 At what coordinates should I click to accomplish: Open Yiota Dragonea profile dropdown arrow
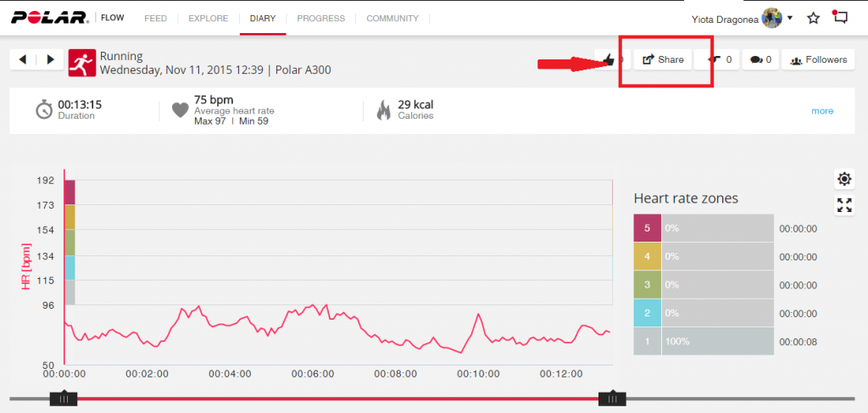click(x=791, y=18)
